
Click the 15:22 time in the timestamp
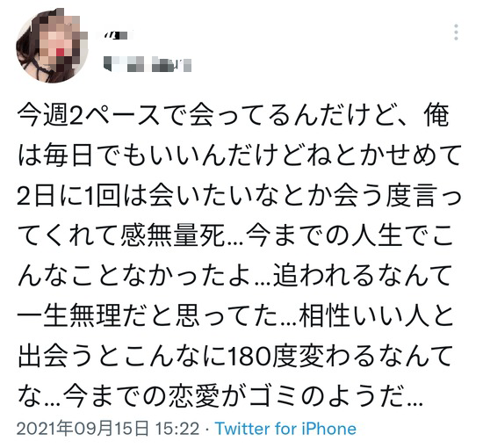pos(177,429)
